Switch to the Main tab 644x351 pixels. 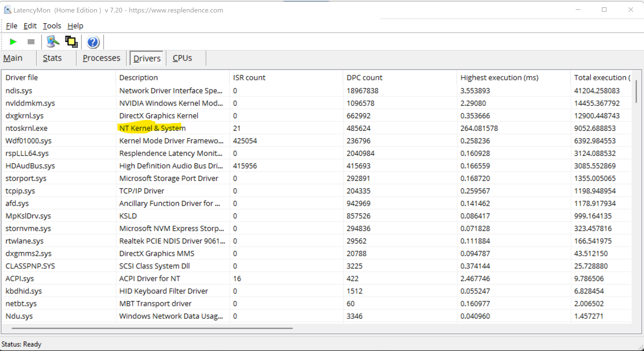[13, 58]
